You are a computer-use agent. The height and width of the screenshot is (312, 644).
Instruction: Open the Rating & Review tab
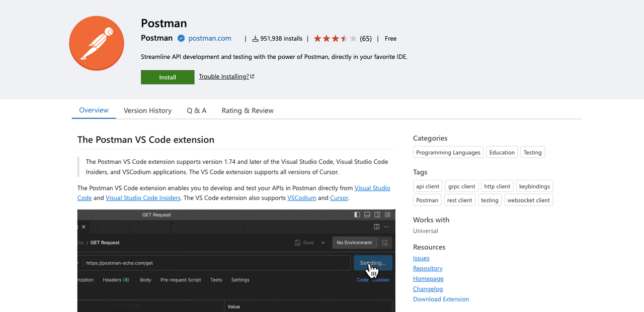click(248, 111)
